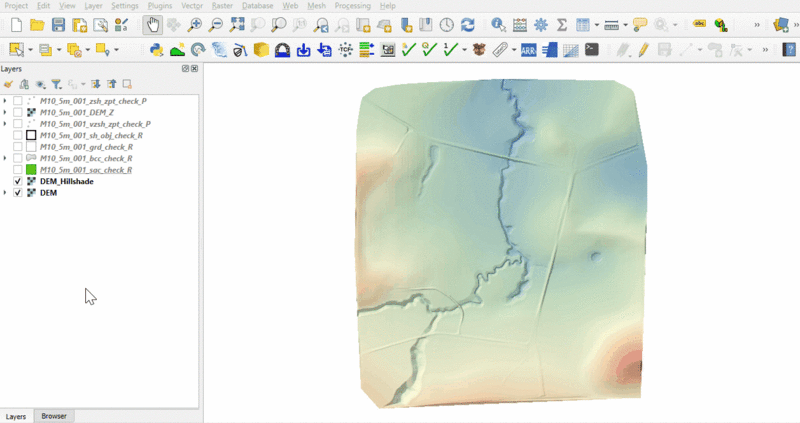Screen dimensions: 800x423
Task: Open the Processing menu
Action: [x=352, y=6]
